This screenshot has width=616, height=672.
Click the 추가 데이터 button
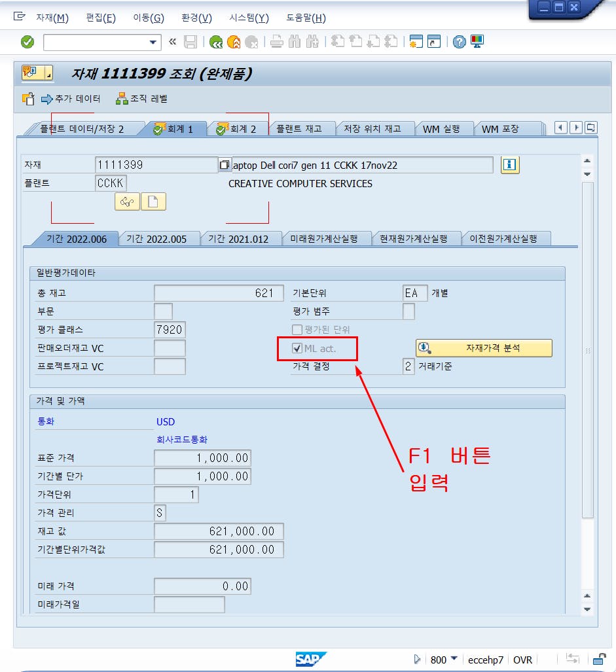tap(71, 99)
